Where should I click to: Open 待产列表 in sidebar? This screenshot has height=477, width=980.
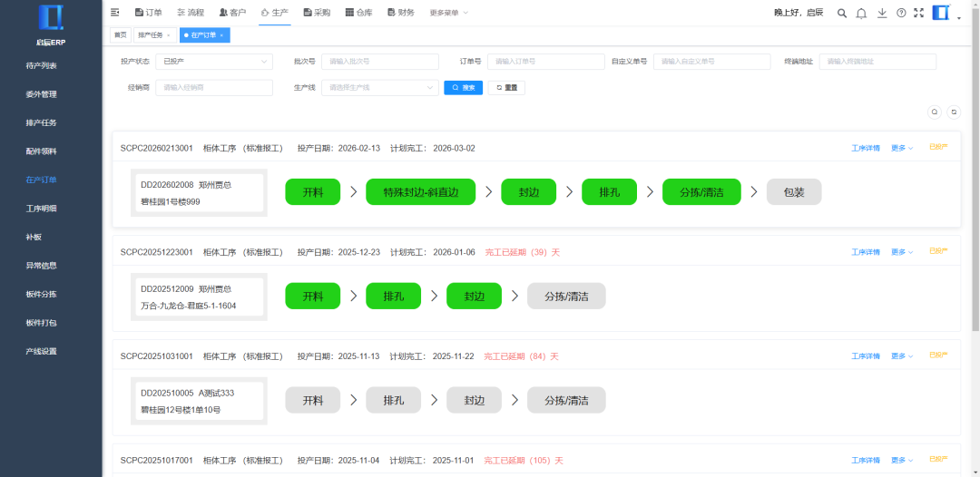(41, 65)
